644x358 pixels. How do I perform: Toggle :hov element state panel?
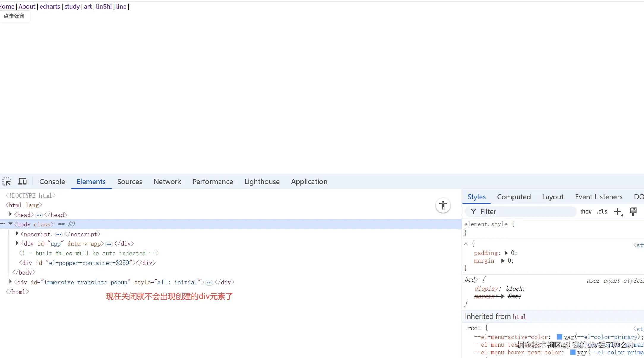[586, 212]
